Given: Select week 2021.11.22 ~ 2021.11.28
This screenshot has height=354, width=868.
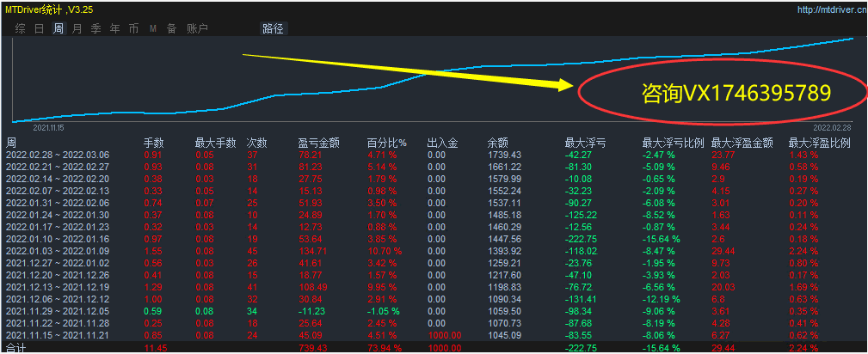Looking at the screenshot, I should click(x=59, y=324).
